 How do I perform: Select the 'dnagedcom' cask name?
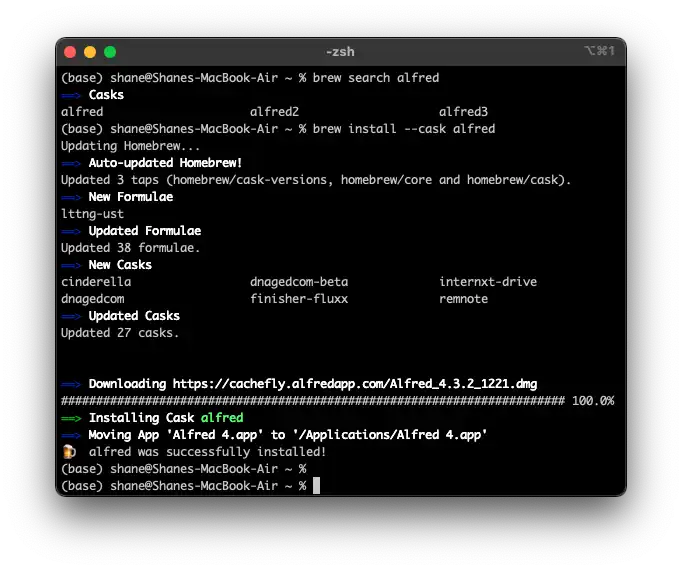click(93, 299)
